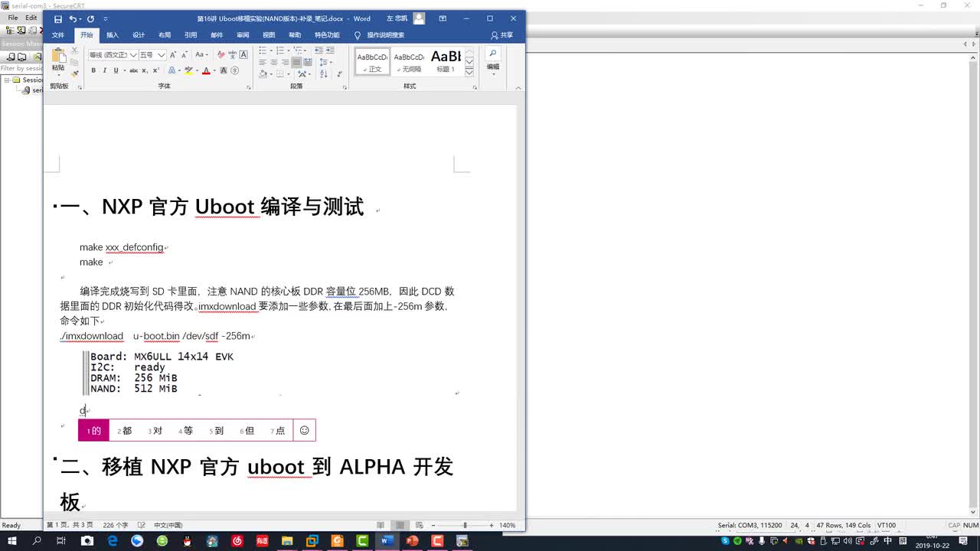Open PowerPoint from the Windows taskbar

click(x=412, y=540)
